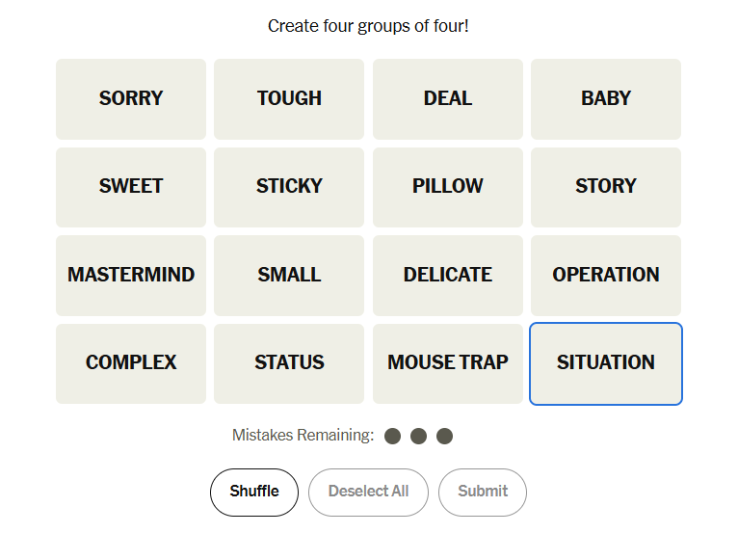Image resolution: width=738 pixels, height=560 pixels.
Task: Click the SITUATION tile
Action: point(606,363)
